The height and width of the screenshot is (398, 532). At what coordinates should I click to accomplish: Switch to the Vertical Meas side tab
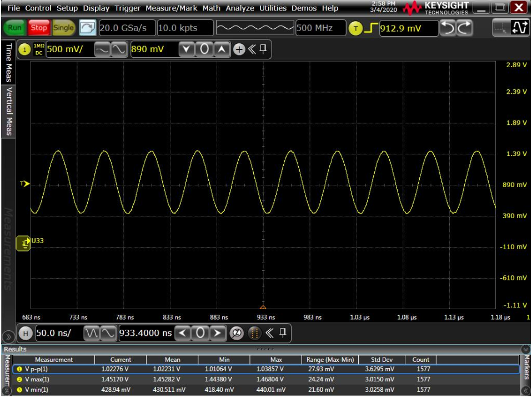click(8, 112)
